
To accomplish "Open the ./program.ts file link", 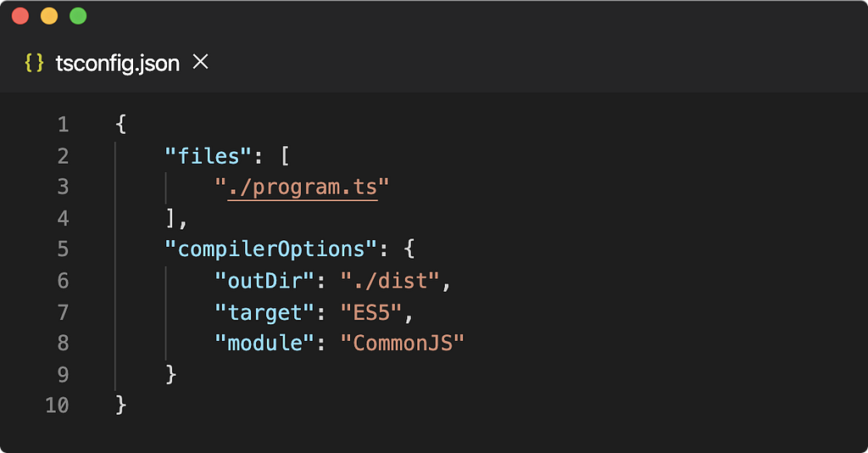I will pyautogui.click(x=303, y=187).
